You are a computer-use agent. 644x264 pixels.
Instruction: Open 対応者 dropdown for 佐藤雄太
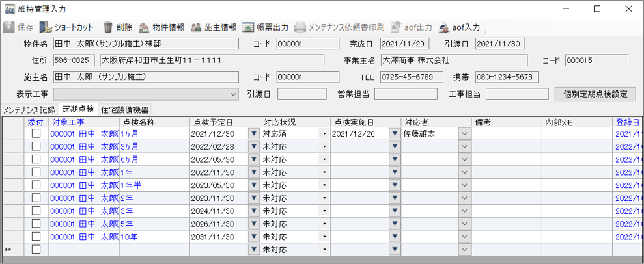coord(464,134)
